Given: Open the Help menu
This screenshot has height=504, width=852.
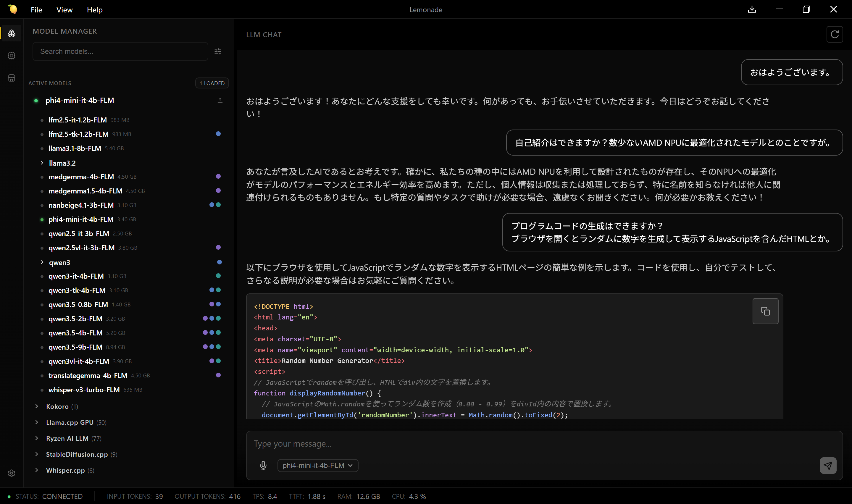Looking at the screenshot, I should point(94,9).
